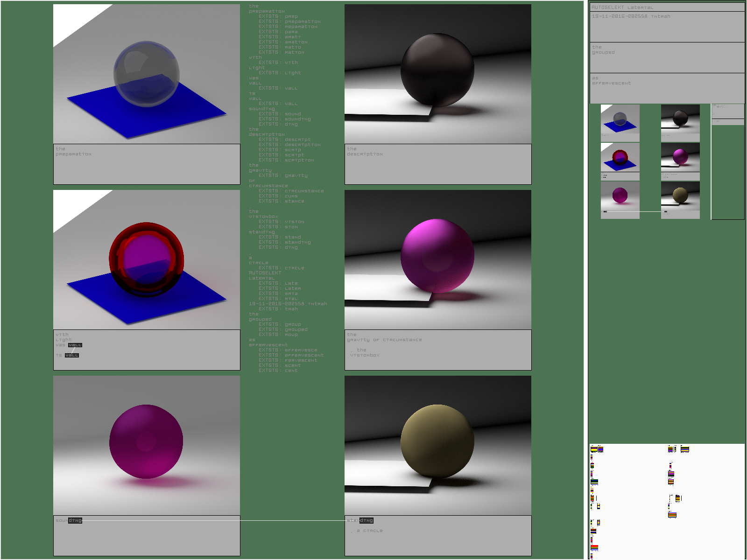747x560 pixels.
Task: Select the large glass sphere on blue plane render
Action: 147,74
